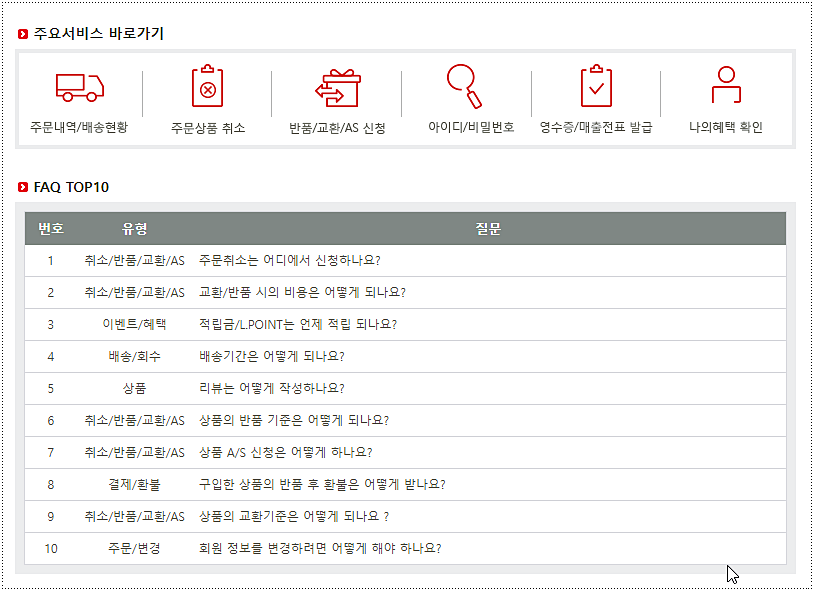Click the red arrow icon beside 주요서비스 바로가기

pyautogui.click(x=22, y=32)
